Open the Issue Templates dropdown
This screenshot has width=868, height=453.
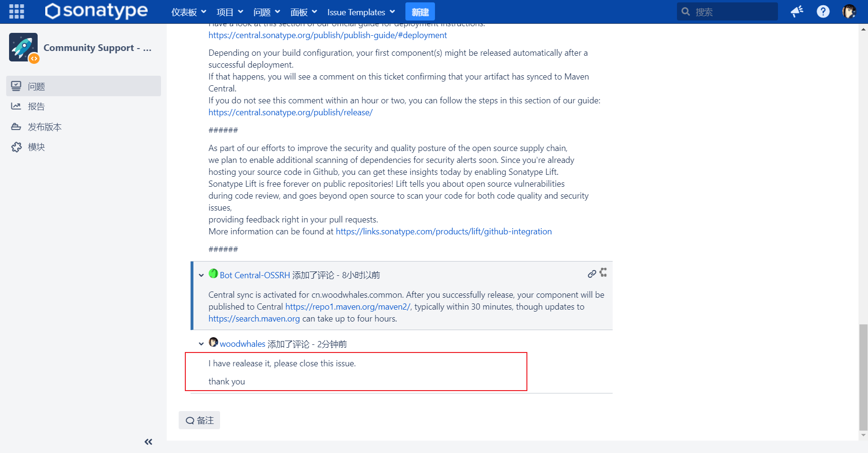pyautogui.click(x=361, y=12)
